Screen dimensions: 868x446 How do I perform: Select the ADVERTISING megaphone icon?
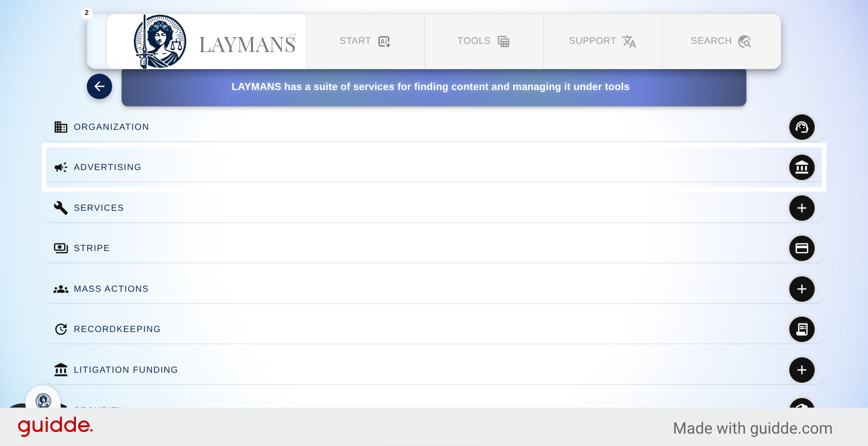point(61,167)
